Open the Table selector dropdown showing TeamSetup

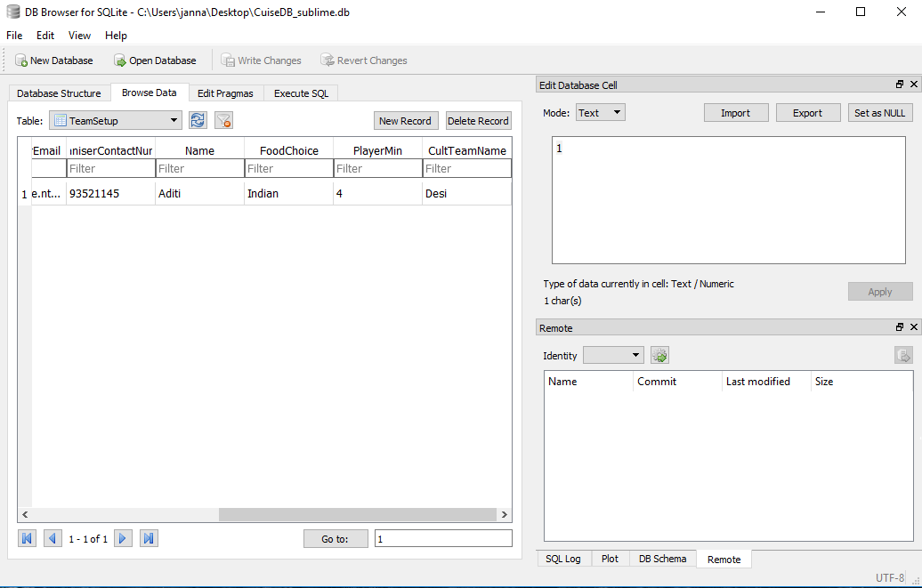[x=116, y=121]
